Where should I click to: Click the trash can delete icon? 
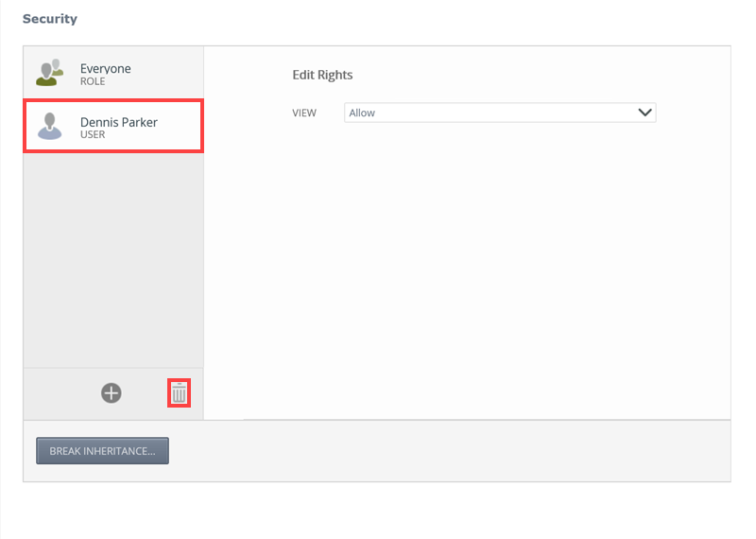(x=179, y=392)
